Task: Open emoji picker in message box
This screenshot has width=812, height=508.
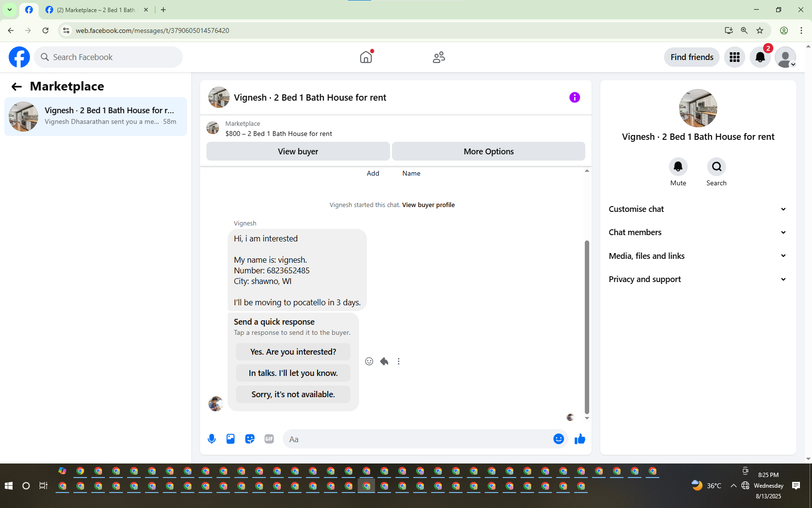Action: (559, 439)
